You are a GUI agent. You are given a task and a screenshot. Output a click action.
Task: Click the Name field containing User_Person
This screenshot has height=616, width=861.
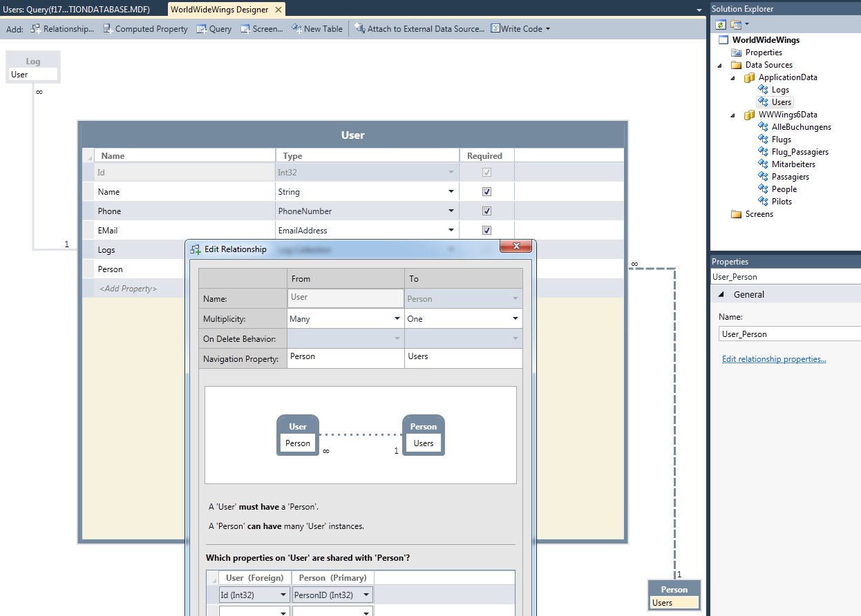[788, 334]
